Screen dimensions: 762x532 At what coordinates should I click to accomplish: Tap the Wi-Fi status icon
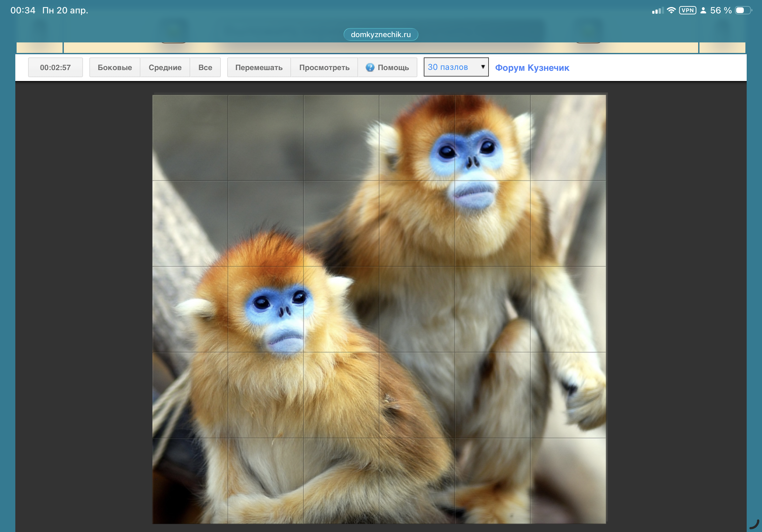(x=671, y=10)
